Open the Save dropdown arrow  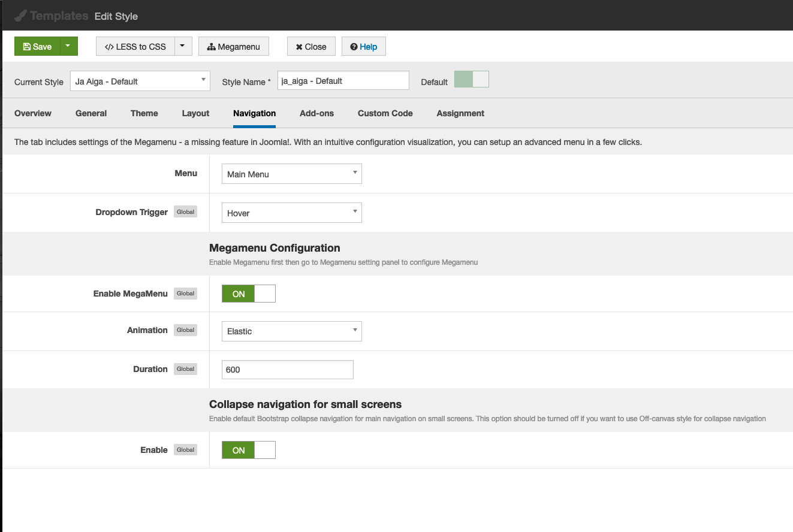(x=68, y=46)
